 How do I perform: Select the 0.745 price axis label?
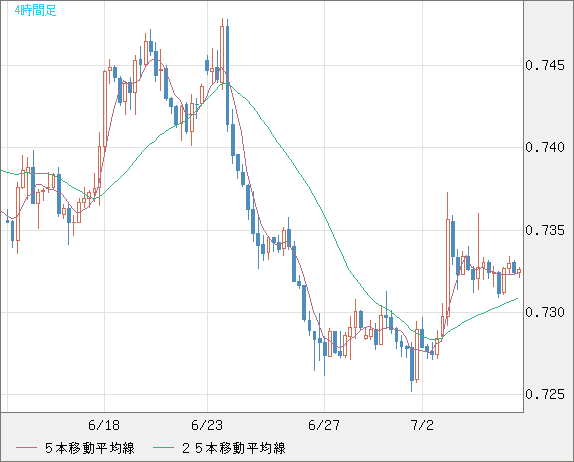[x=545, y=66]
